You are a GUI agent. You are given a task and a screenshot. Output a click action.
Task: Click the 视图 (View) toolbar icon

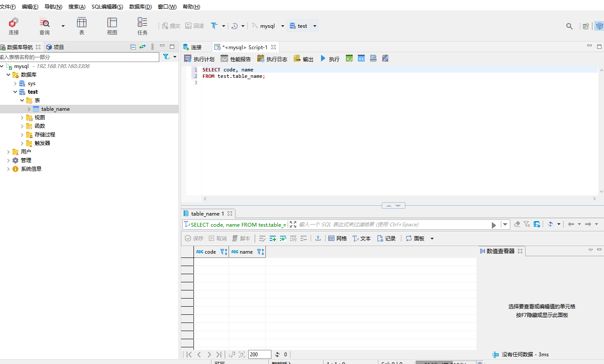(112, 26)
